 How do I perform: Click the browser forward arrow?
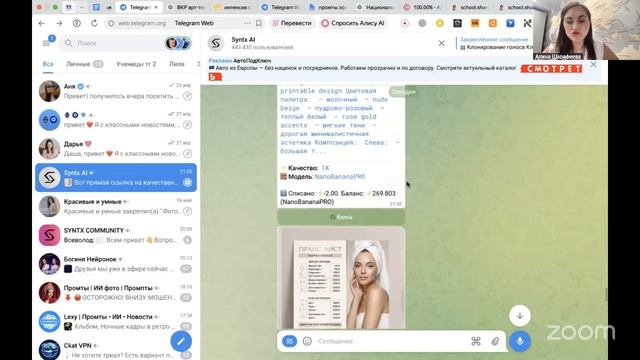point(59,23)
